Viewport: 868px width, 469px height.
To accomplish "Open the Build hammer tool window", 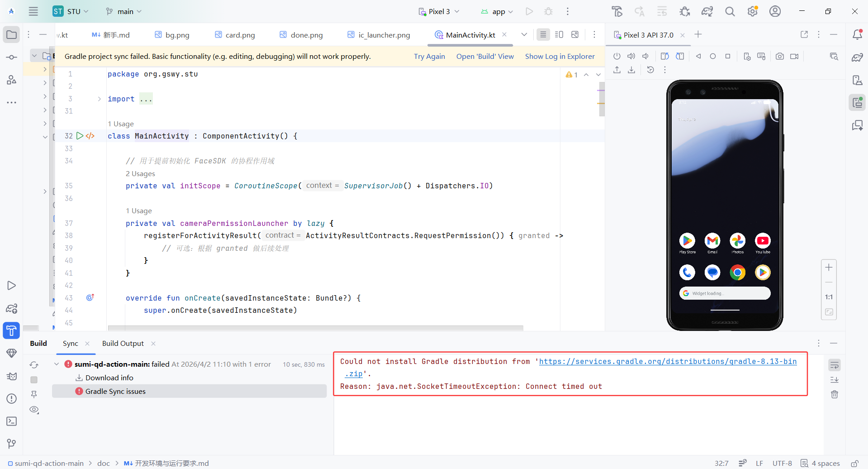I will [11, 330].
